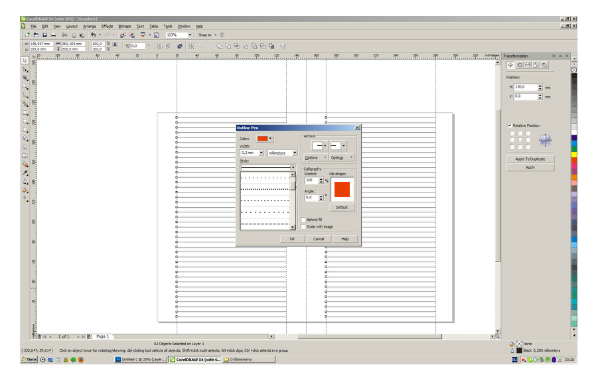Open the Layout menu
The width and height of the screenshot is (600, 379).
(x=72, y=26)
